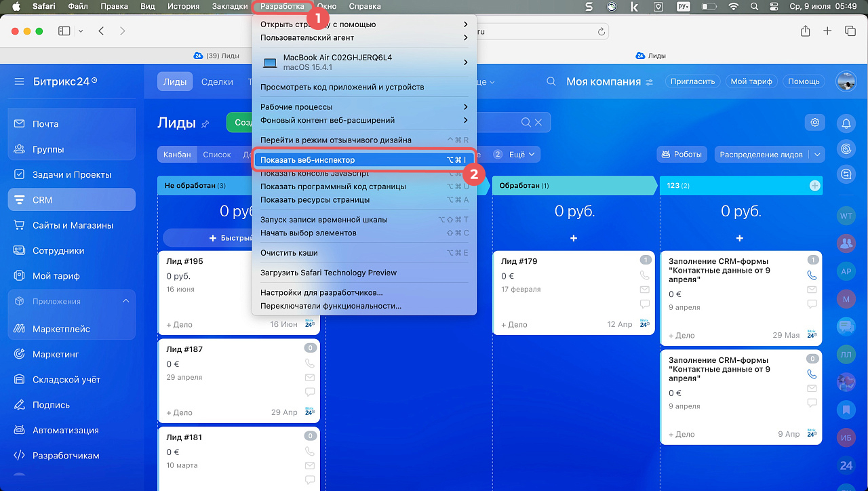Clear the leads search filter

538,123
